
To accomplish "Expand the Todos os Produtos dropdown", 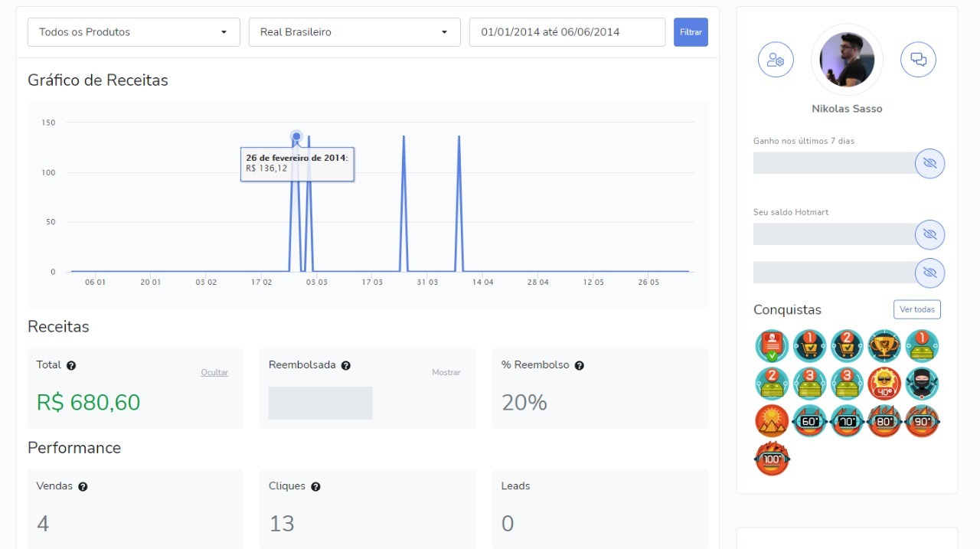I will [133, 32].
